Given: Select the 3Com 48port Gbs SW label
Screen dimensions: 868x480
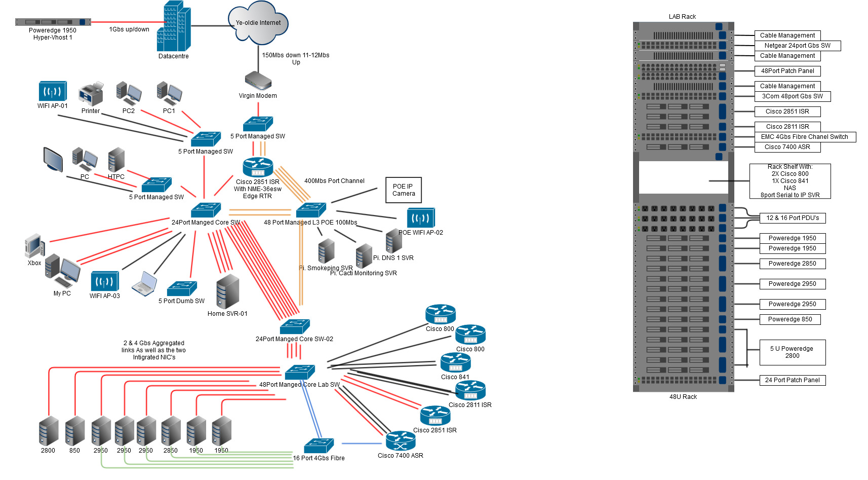Looking at the screenshot, I should pos(793,96).
